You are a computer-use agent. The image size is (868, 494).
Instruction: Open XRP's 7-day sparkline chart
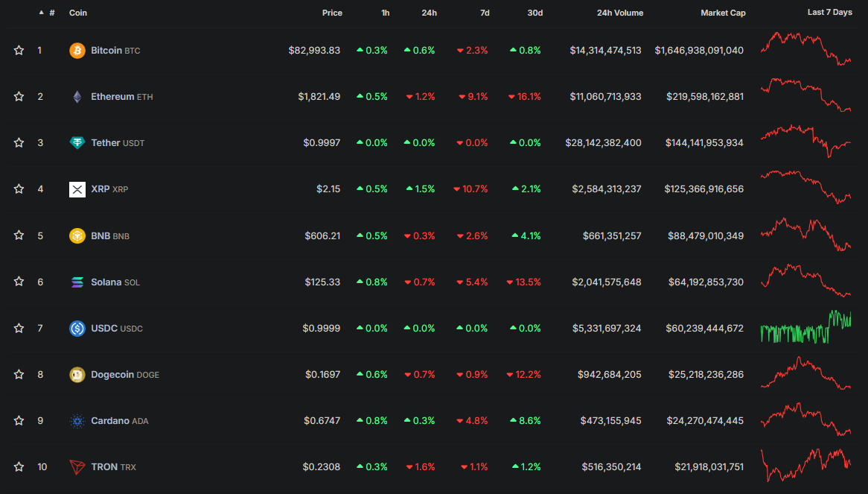[x=806, y=187]
